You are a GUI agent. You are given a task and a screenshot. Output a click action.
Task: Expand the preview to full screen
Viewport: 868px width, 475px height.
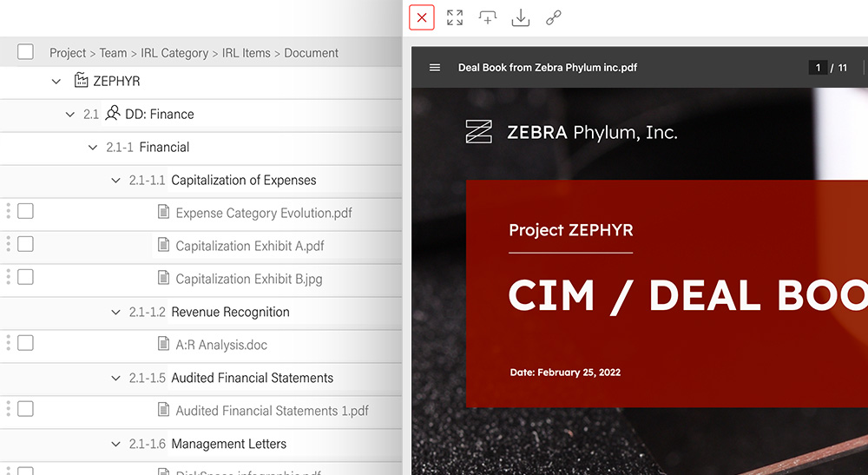coord(455,17)
